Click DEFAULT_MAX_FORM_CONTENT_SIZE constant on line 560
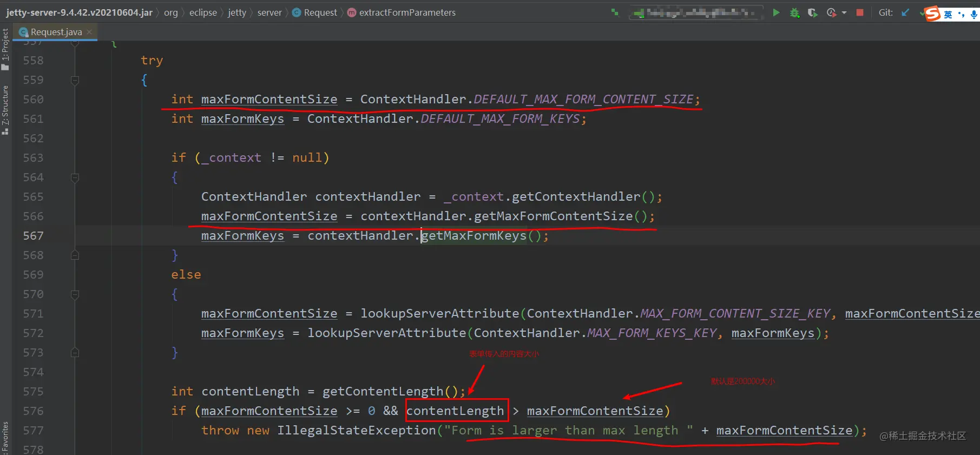980x455 pixels. coord(583,100)
